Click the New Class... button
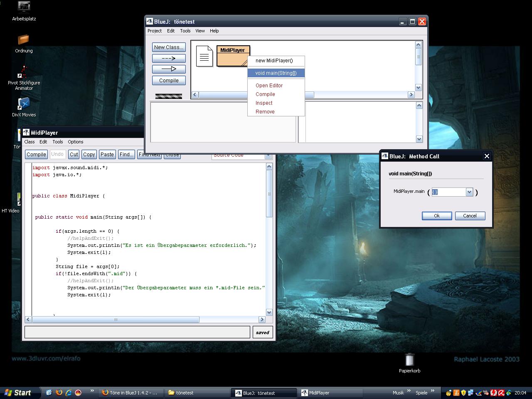532x399 pixels. click(x=169, y=47)
